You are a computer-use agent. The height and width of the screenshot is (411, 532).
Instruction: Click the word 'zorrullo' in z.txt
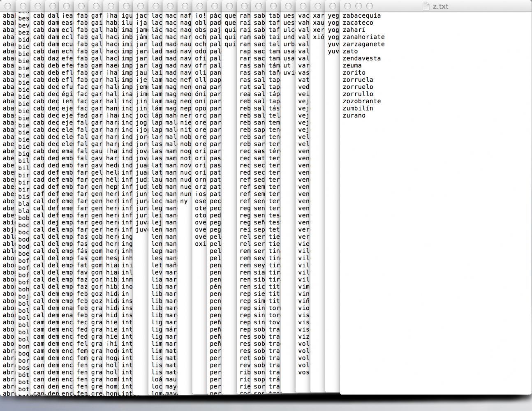pos(358,94)
